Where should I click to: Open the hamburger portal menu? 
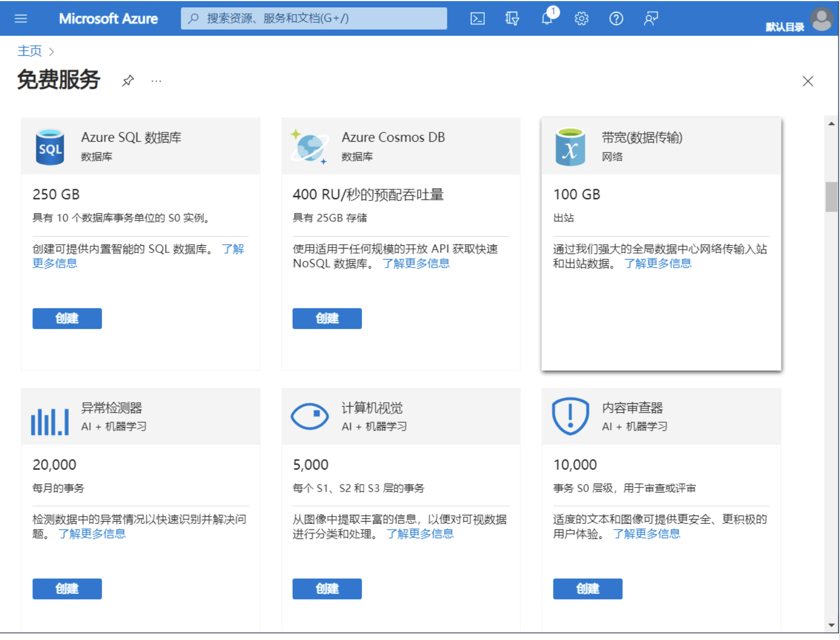21,18
